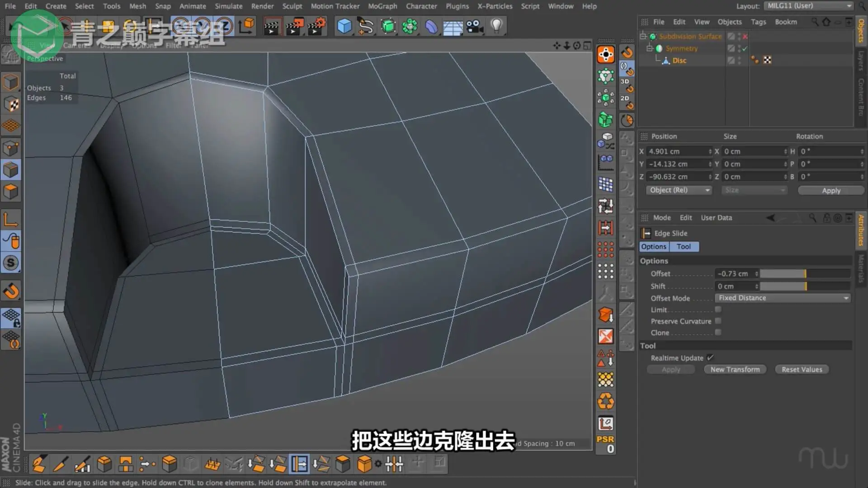Open Edit Render Settings
The image size is (868, 488).
(316, 26)
